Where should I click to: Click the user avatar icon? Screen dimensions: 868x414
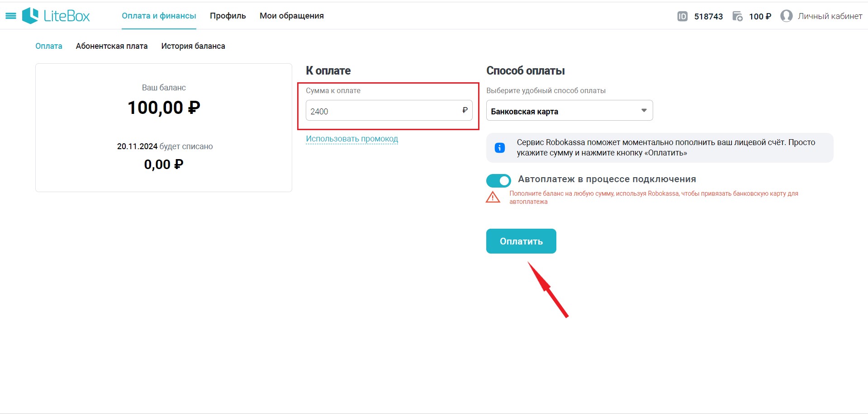(x=787, y=16)
